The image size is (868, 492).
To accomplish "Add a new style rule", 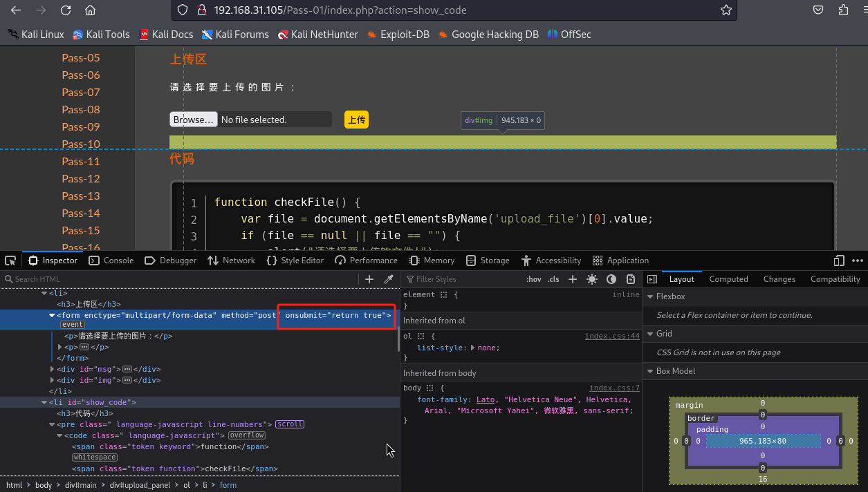I will click(x=573, y=279).
